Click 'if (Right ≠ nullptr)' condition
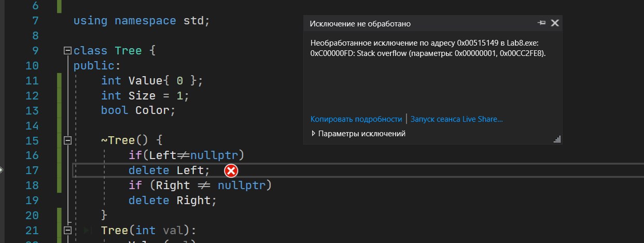Image resolution: width=644 pixels, height=243 pixels. pos(200,185)
